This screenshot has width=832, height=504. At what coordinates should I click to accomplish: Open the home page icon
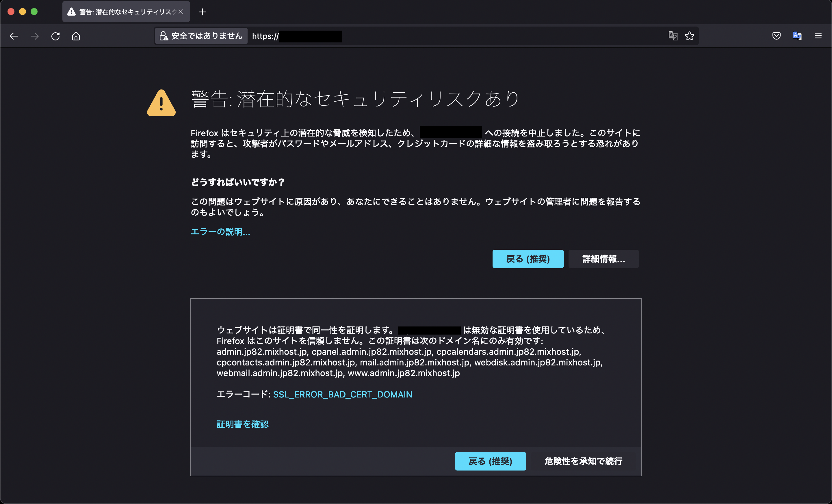click(x=76, y=36)
